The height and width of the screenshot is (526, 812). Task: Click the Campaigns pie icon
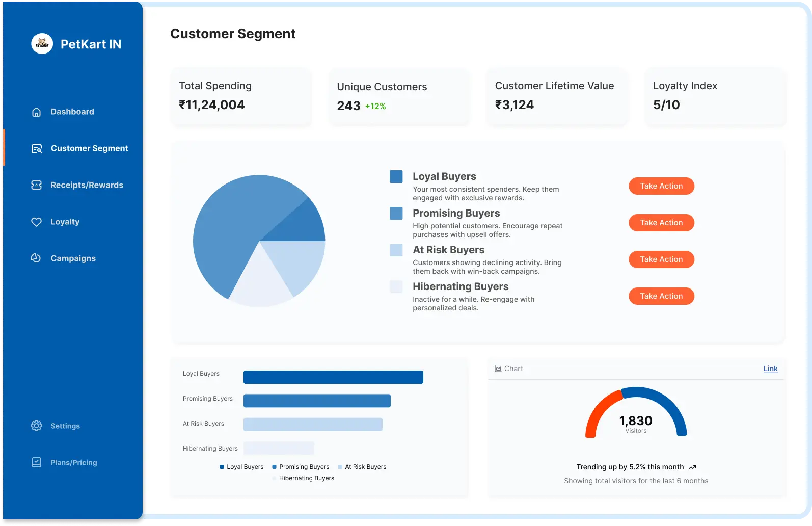pyautogui.click(x=36, y=258)
